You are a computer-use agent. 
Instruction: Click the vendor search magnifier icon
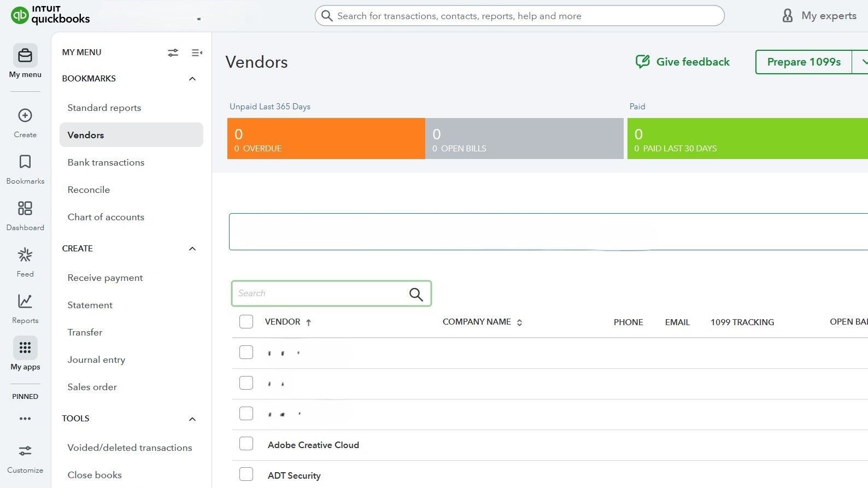pyautogui.click(x=416, y=295)
